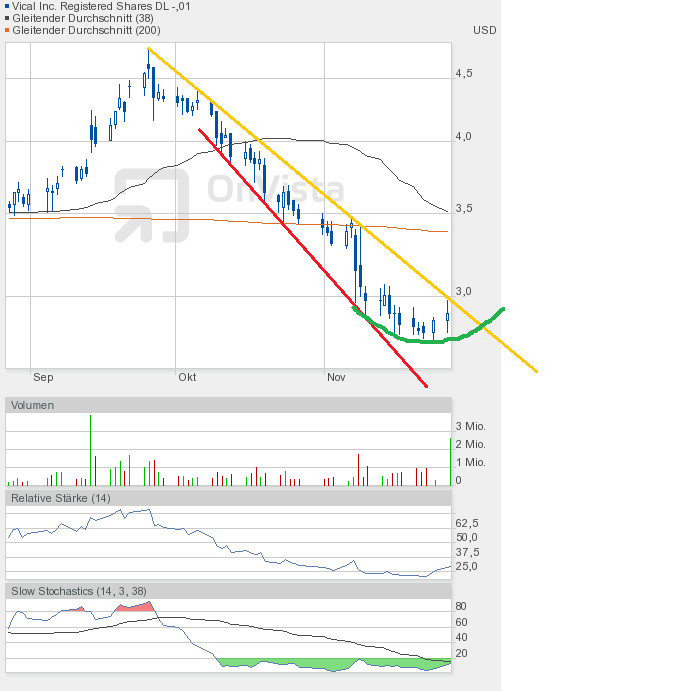Screen dimensions: 687x691
Task: Click the Volumen panel header
Action: [228, 405]
